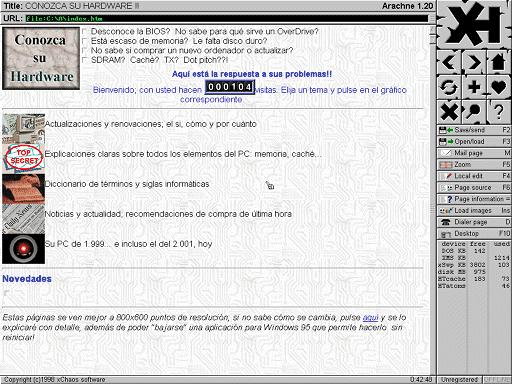Open Desktop from the side menu
This screenshot has width=512, height=384.
tap(474, 234)
